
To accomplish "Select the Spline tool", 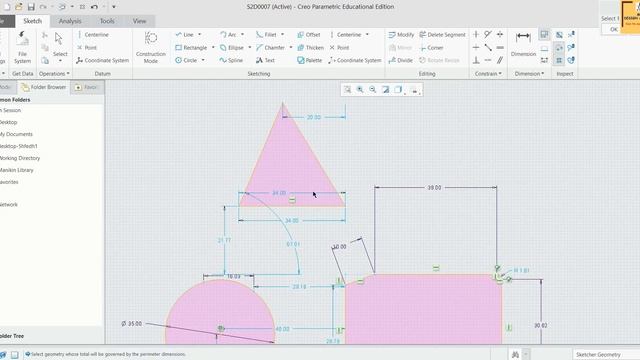I will 231,60.
